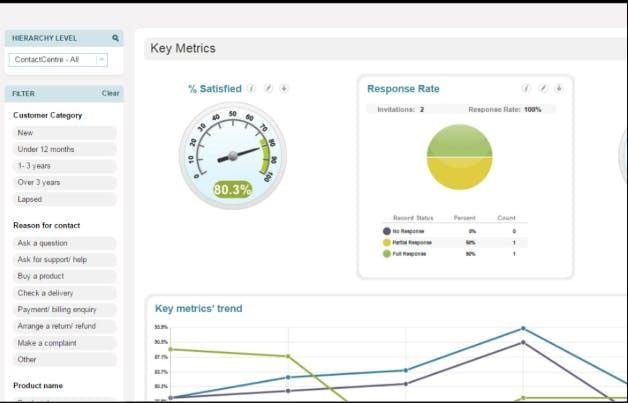Toggle the New customer category filter
This screenshot has width=628, height=403.
point(64,133)
